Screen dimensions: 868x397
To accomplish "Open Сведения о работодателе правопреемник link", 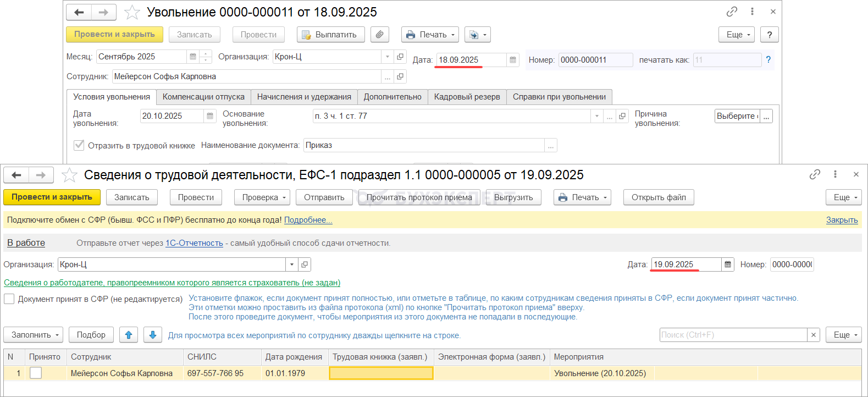I will [x=172, y=283].
